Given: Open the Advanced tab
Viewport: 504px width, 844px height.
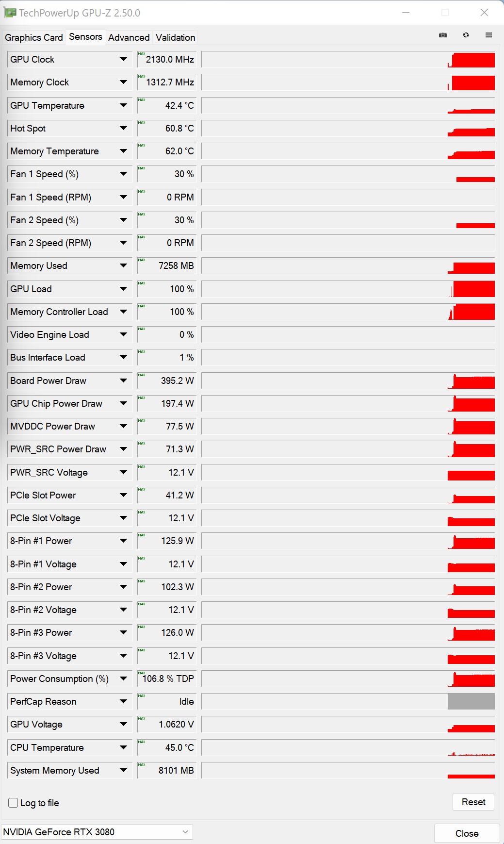Looking at the screenshot, I should coord(129,37).
